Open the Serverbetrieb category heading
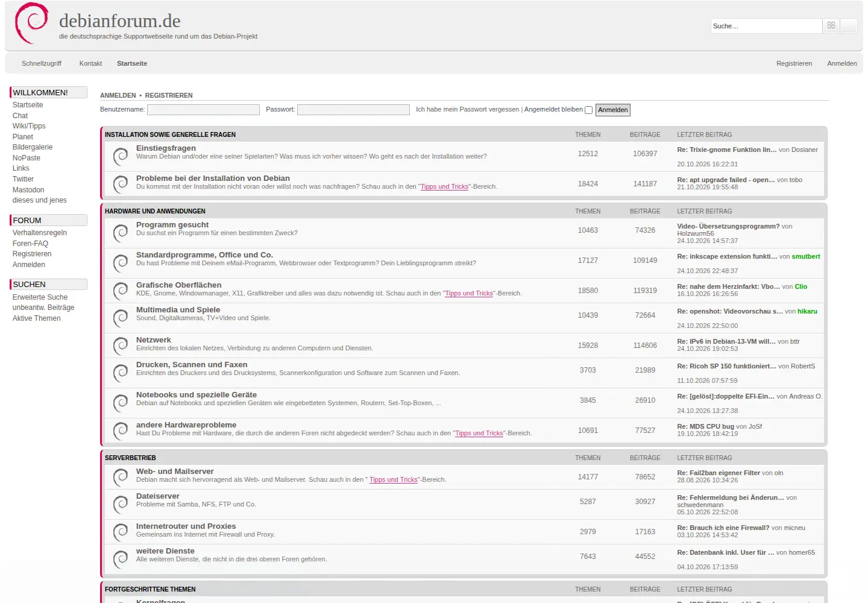The width and height of the screenshot is (868, 603). (130, 458)
